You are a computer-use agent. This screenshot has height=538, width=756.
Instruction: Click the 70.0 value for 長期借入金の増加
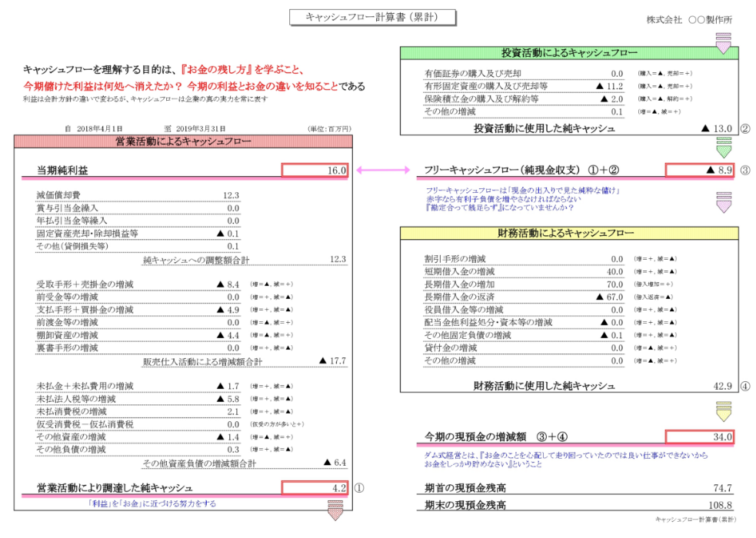click(x=614, y=284)
